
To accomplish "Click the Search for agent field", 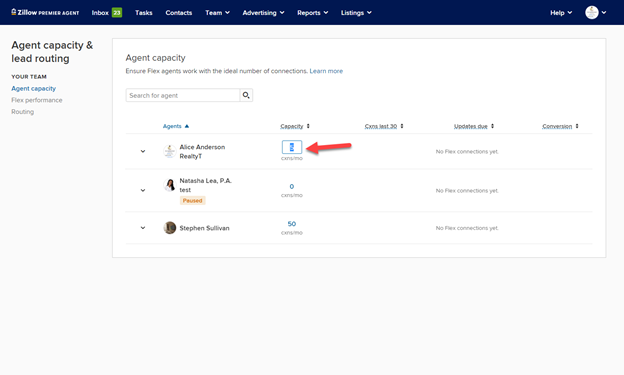I will [x=183, y=95].
